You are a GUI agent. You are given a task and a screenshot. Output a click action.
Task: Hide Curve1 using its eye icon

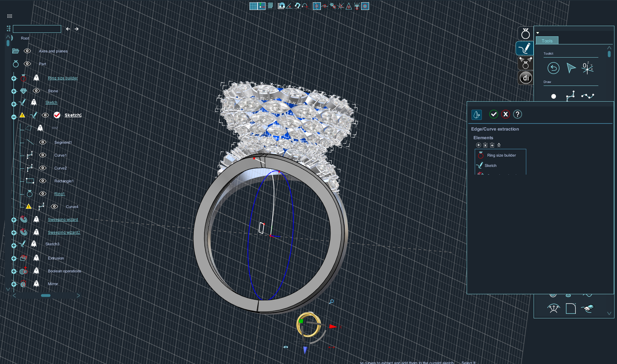pos(43,155)
